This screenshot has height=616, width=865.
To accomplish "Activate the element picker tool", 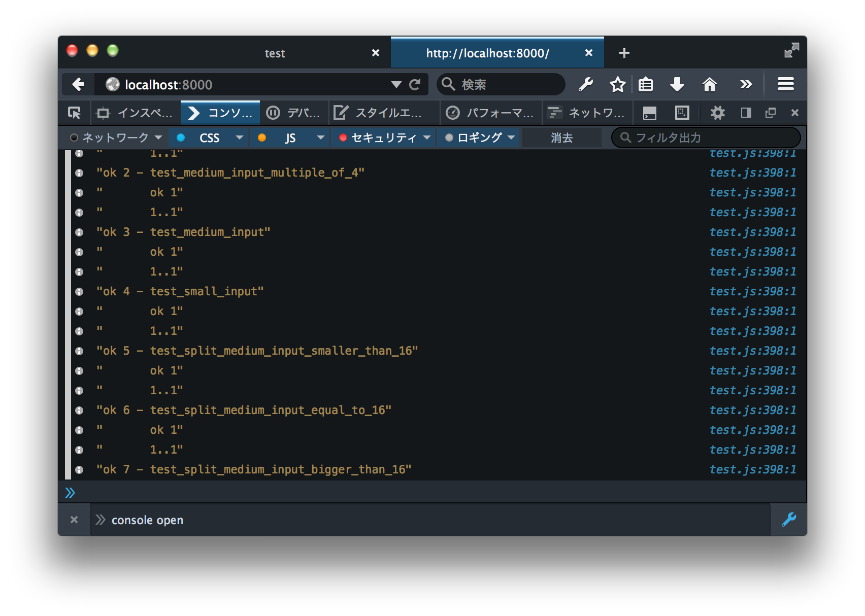I will (x=74, y=113).
